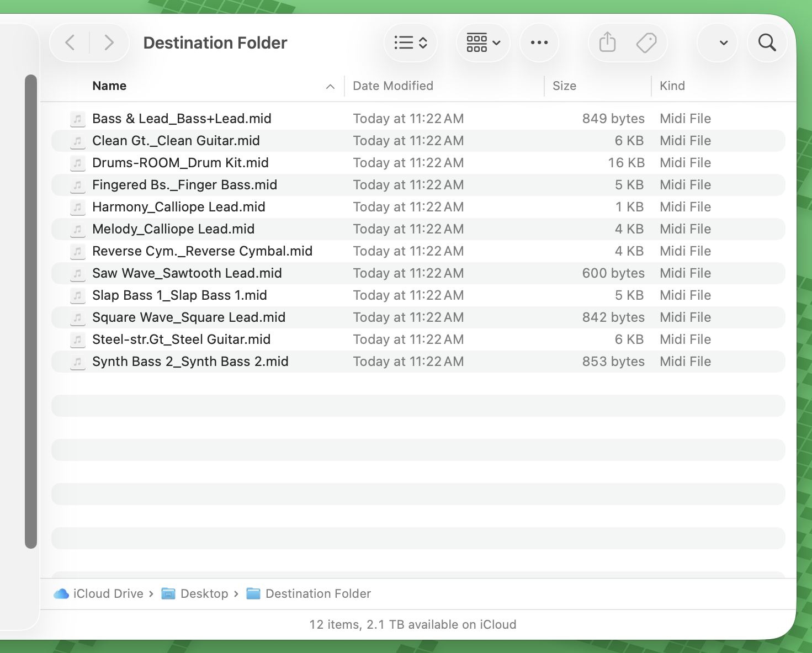Click Midi File kind in Drums-ROOM row

(x=685, y=163)
